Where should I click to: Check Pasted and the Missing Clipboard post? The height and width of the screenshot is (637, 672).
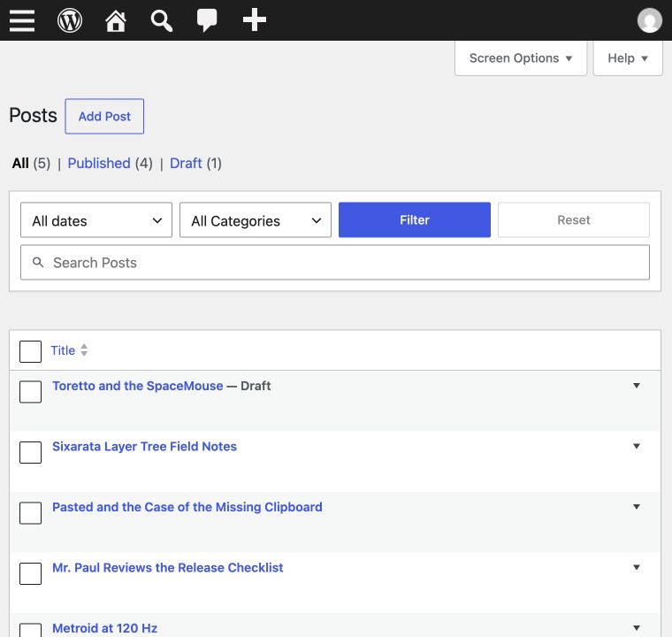[30, 512]
